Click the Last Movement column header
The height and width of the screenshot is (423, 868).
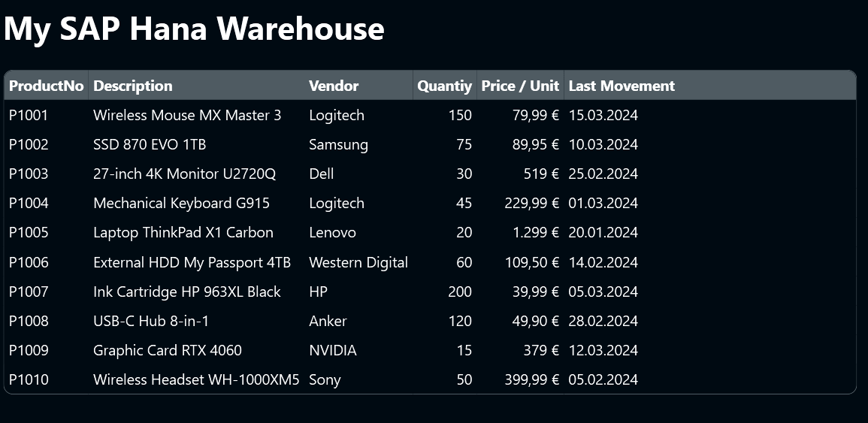tap(622, 86)
